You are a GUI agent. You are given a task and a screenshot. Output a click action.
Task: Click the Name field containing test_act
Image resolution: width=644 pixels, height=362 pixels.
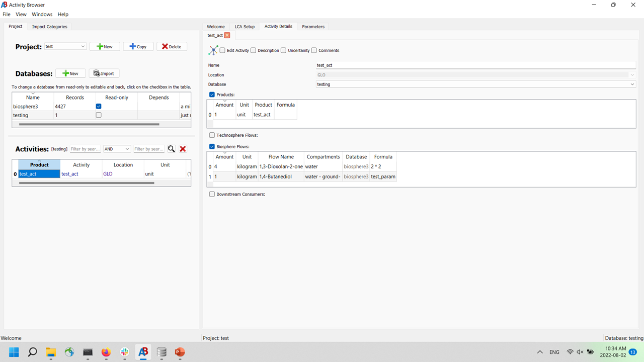click(x=476, y=65)
